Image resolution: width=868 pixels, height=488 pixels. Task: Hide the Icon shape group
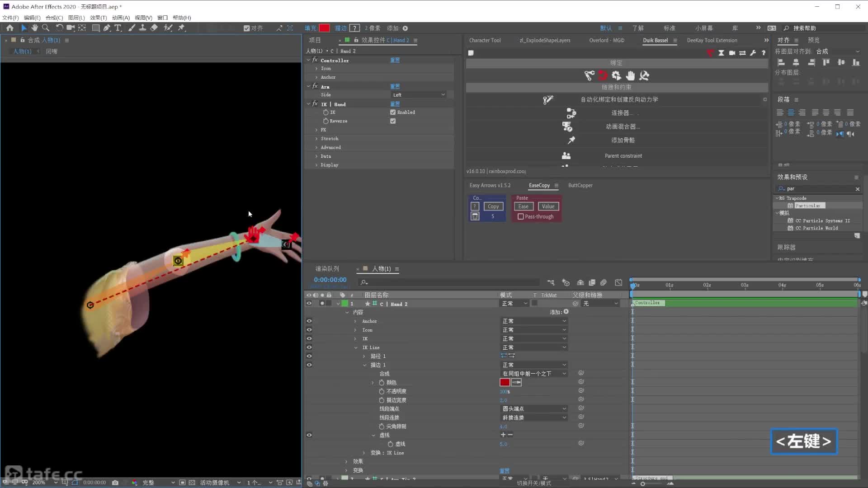[x=309, y=330]
